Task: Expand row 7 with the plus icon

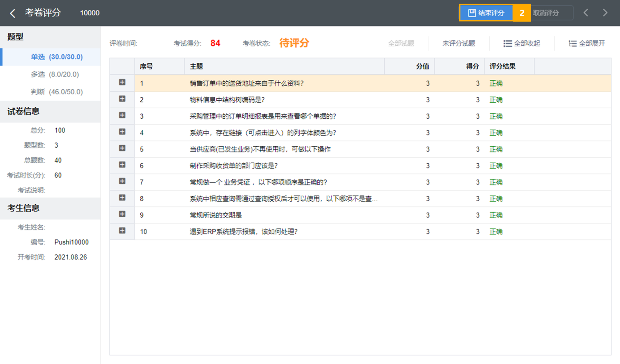Action: 122,181
